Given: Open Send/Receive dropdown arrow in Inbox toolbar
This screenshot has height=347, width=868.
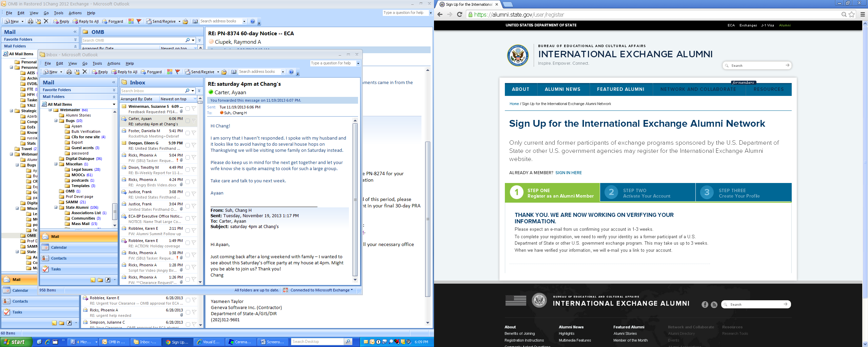Looking at the screenshot, I should [218, 72].
